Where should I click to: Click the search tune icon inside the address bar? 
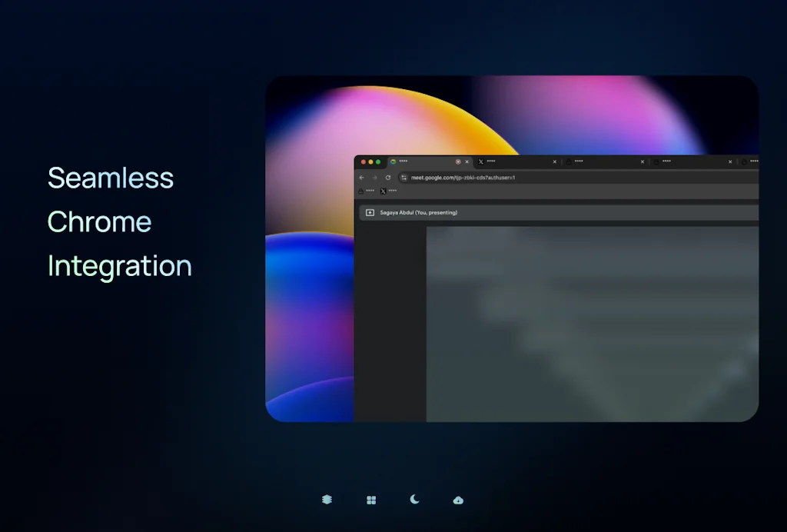pos(404,177)
